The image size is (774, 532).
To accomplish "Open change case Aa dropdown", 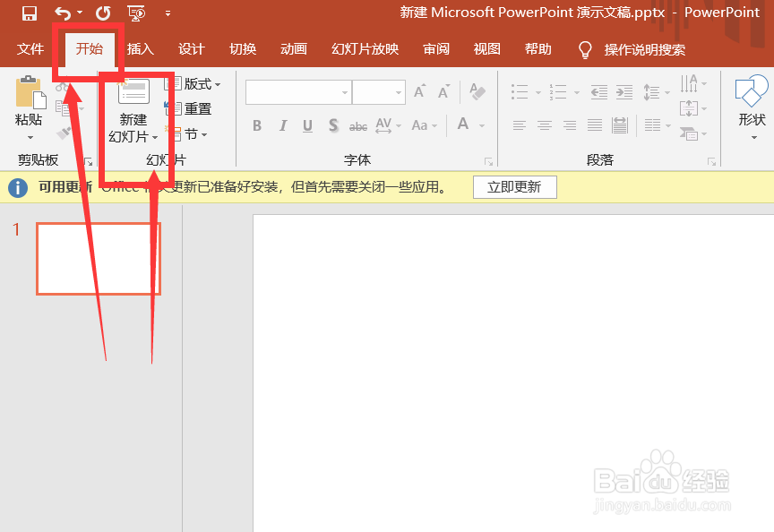I will (x=425, y=126).
